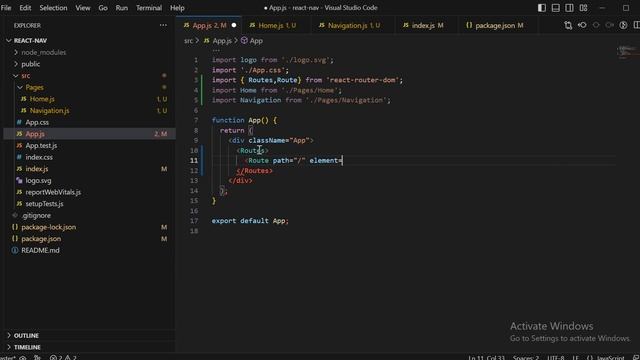Viewport: 640px width, 360px height.
Task: Click App.js in the breadcrumb
Action: click(x=218, y=41)
